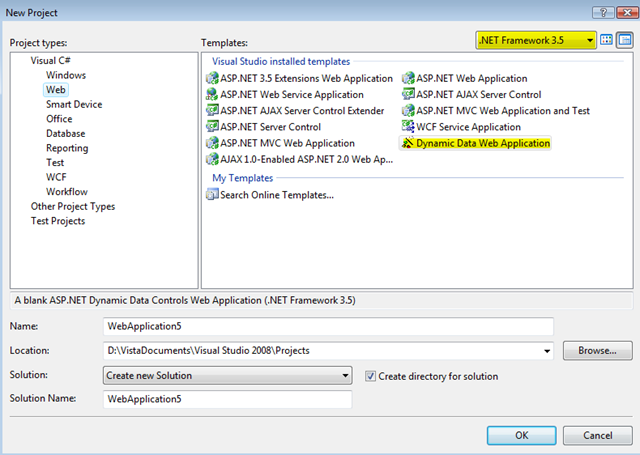Select Reporting project type
This screenshot has width=640, height=455.
coord(67,148)
